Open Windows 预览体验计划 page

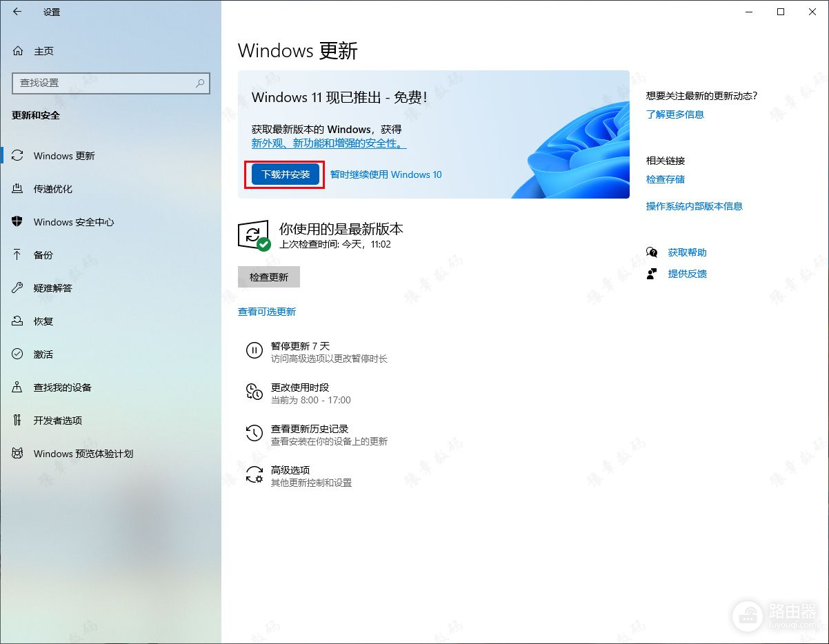pyautogui.click(x=83, y=454)
